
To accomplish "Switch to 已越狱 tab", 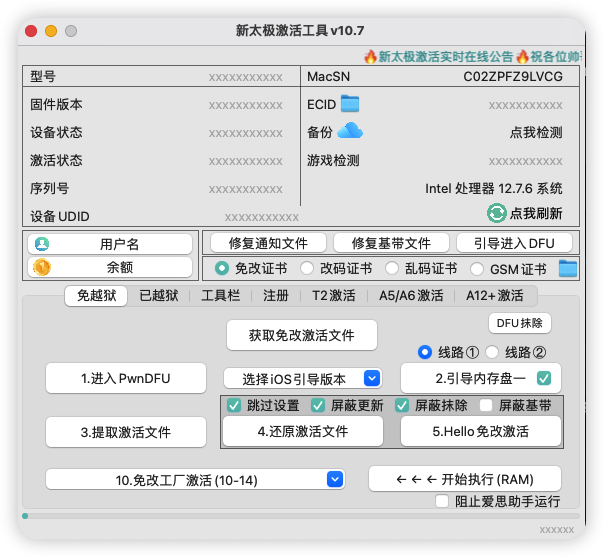I will [x=159, y=296].
